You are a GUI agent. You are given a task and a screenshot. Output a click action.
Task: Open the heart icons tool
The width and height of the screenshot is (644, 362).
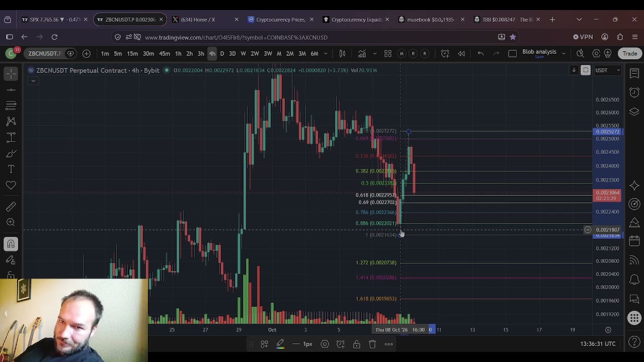click(x=11, y=186)
